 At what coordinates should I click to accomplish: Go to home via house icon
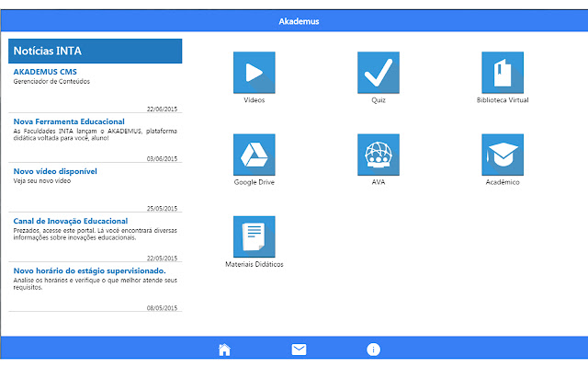pos(224,350)
